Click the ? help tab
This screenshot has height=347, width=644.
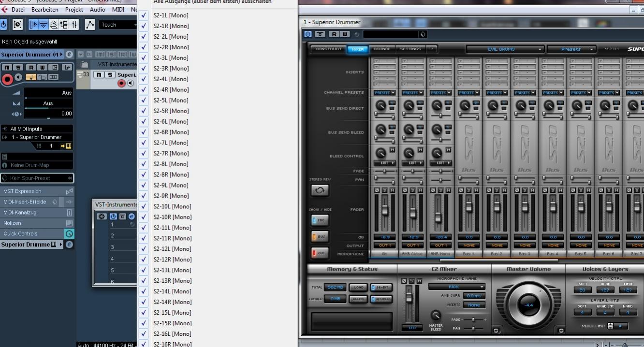[432, 49]
